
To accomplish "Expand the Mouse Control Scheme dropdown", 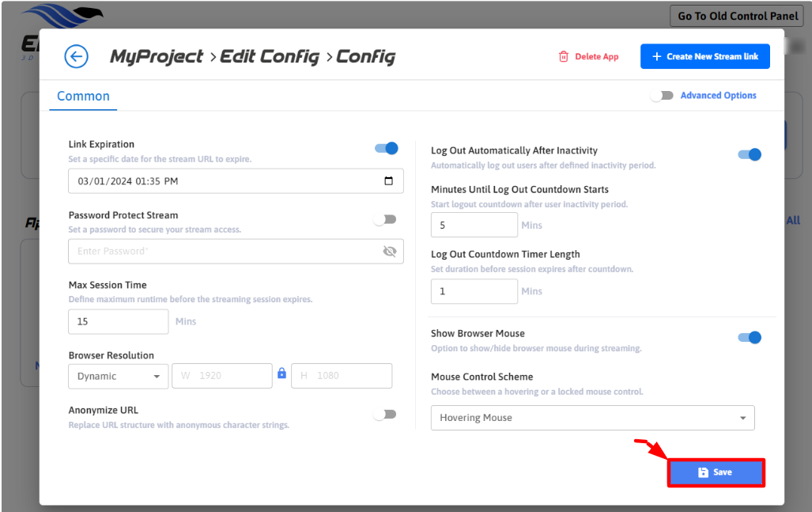I will coord(592,418).
